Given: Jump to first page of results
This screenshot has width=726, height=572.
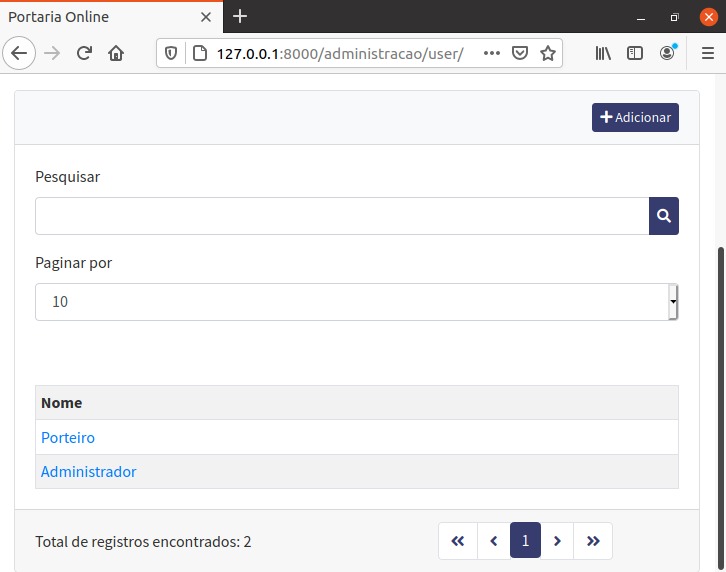Looking at the screenshot, I should pyautogui.click(x=458, y=541).
